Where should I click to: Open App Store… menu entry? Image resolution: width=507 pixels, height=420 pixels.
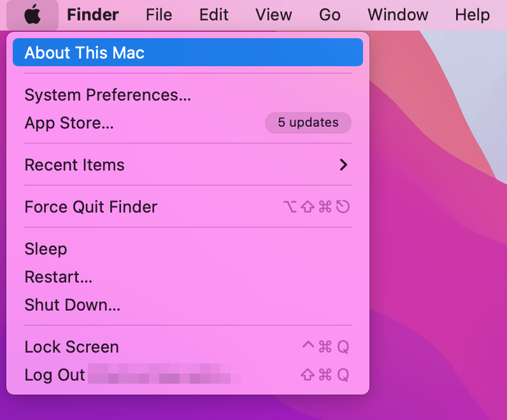[188, 123]
